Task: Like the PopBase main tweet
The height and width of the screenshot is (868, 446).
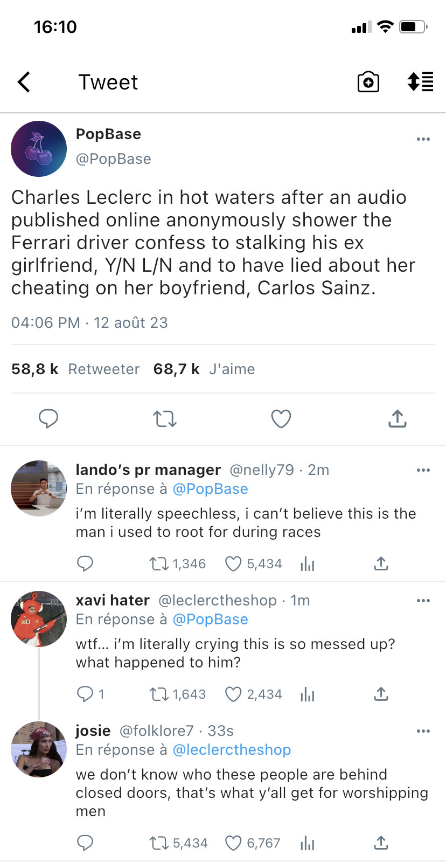Action: pyautogui.click(x=281, y=418)
